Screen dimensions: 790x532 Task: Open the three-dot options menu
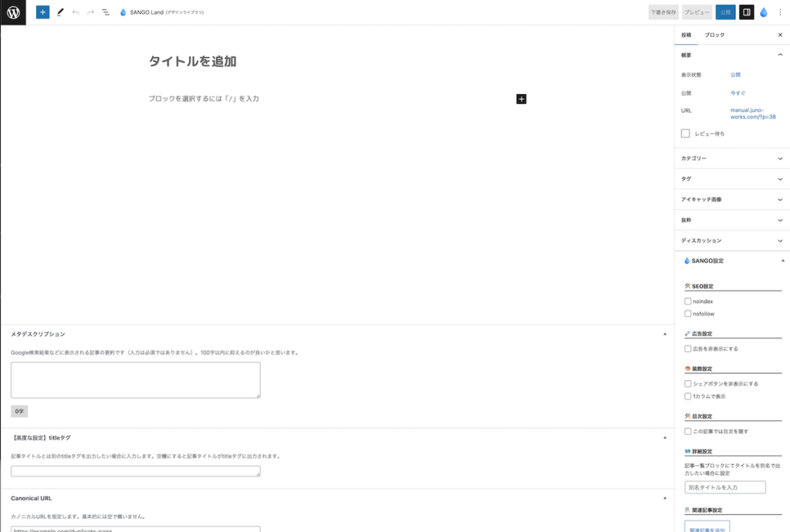click(x=780, y=12)
